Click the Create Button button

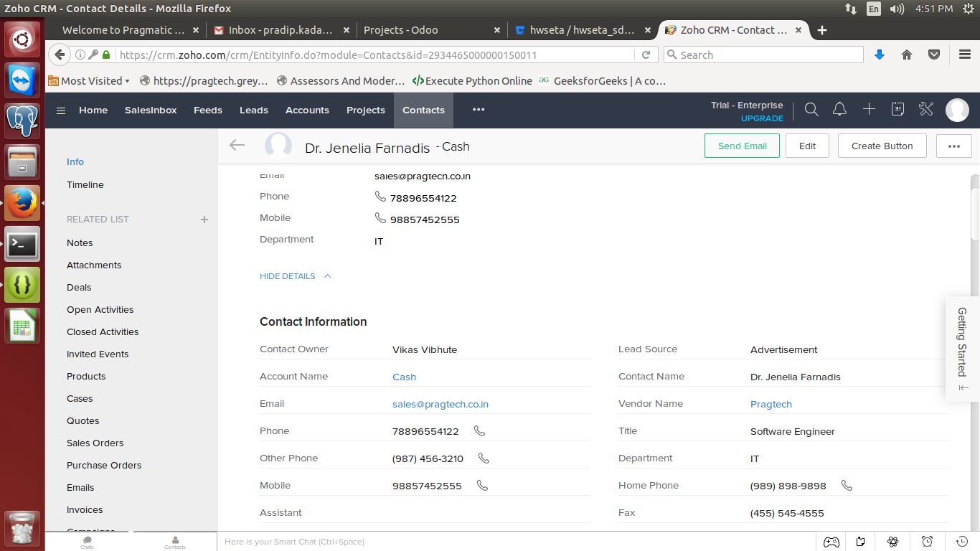coord(882,146)
